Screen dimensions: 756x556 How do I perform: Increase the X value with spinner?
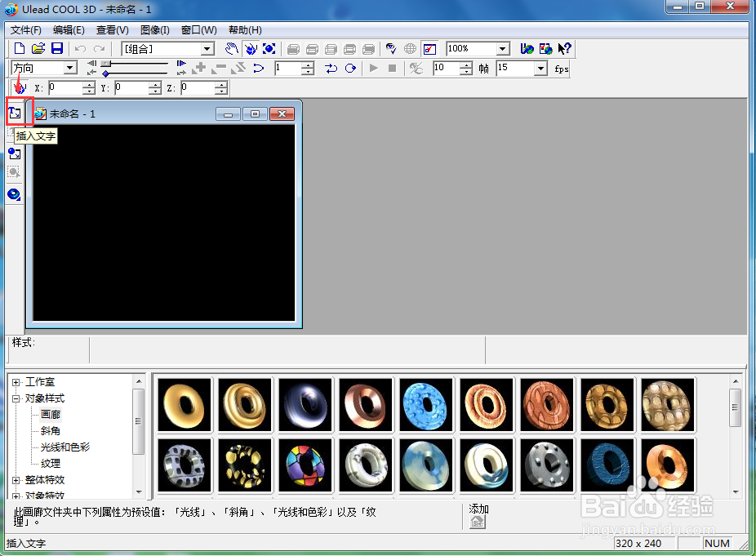(x=89, y=85)
